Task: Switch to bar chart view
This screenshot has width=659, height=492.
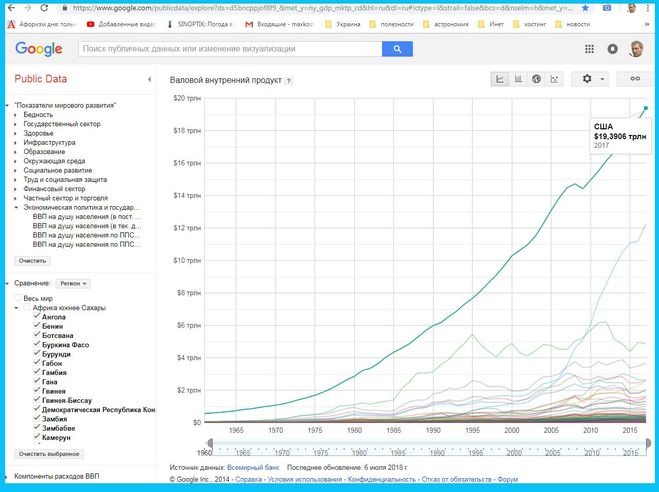Action: click(519, 79)
